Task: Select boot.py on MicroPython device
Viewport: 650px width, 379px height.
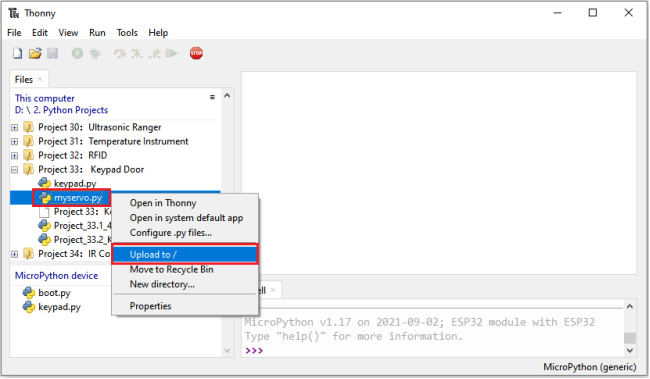Action: tap(54, 293)
